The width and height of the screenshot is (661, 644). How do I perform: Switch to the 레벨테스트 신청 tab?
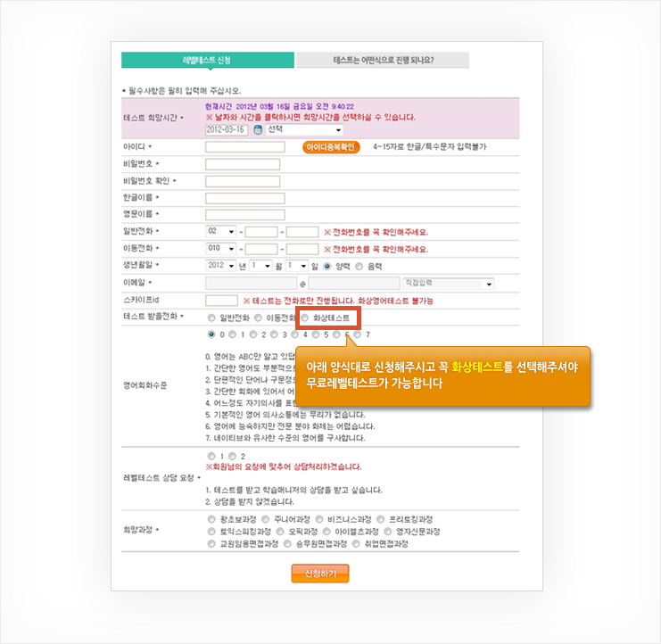pos(208,60)
